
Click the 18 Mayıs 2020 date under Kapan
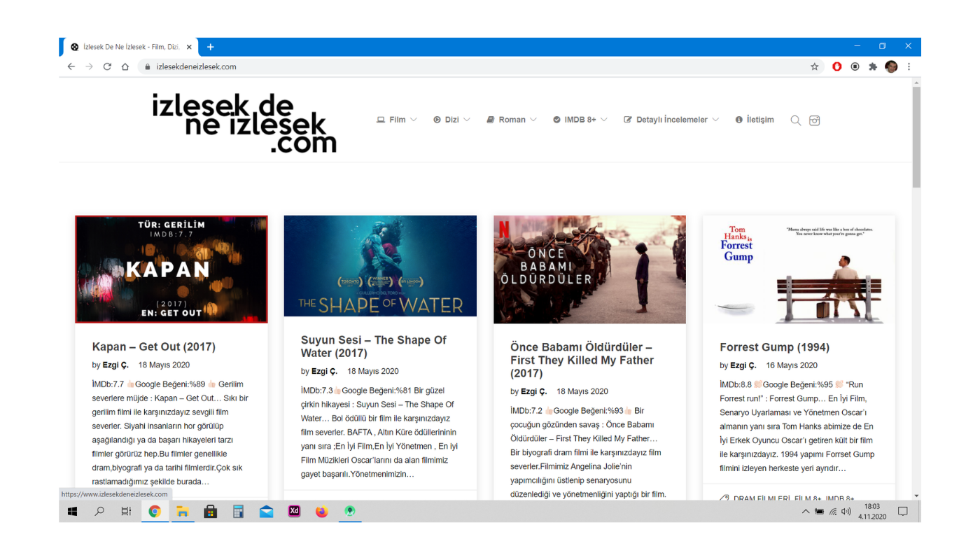click(164, 365)
